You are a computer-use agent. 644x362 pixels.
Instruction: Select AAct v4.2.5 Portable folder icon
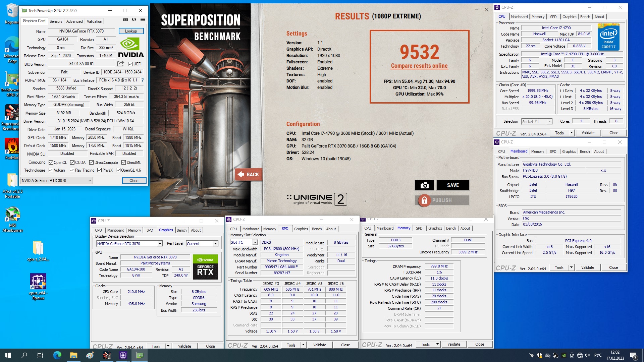(12, 185)
